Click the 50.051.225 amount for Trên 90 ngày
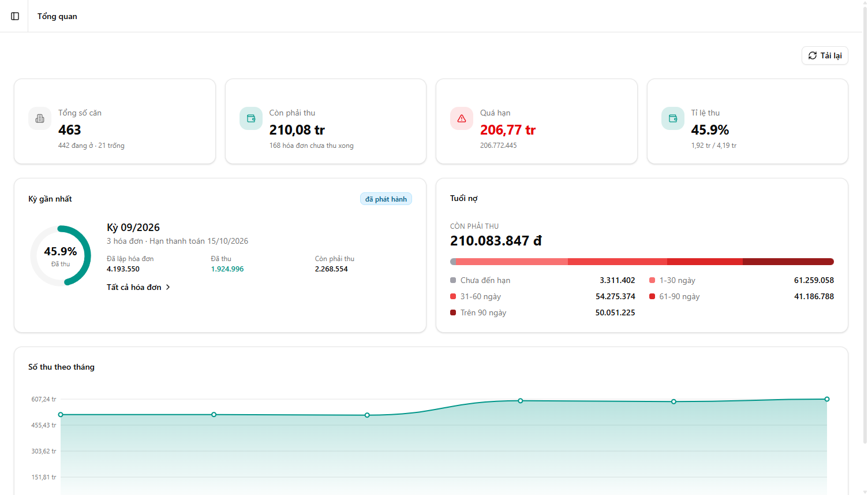 [x=615, y=312]
